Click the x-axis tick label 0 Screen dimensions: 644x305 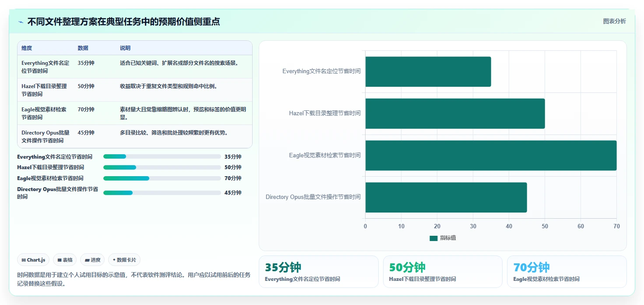coord(366,227)
